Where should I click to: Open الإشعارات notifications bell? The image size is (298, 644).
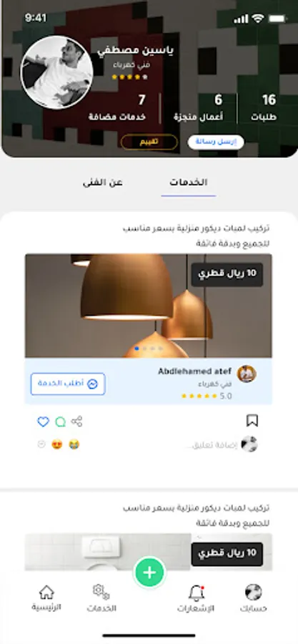(196, 598)
